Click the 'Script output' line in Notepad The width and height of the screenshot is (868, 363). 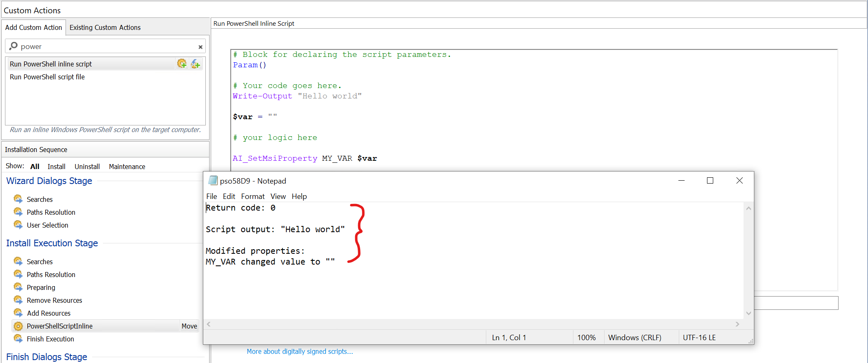click(275, 229)
